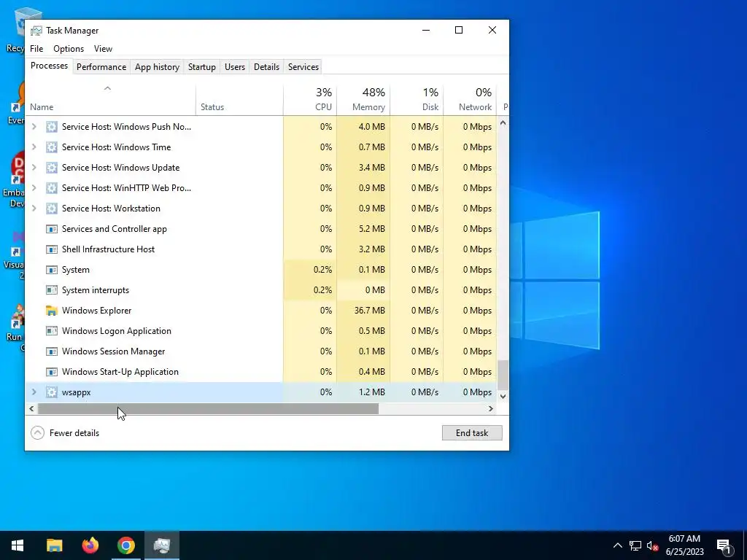Click the Service Host: Windows Time gear icon

point(52,147)
